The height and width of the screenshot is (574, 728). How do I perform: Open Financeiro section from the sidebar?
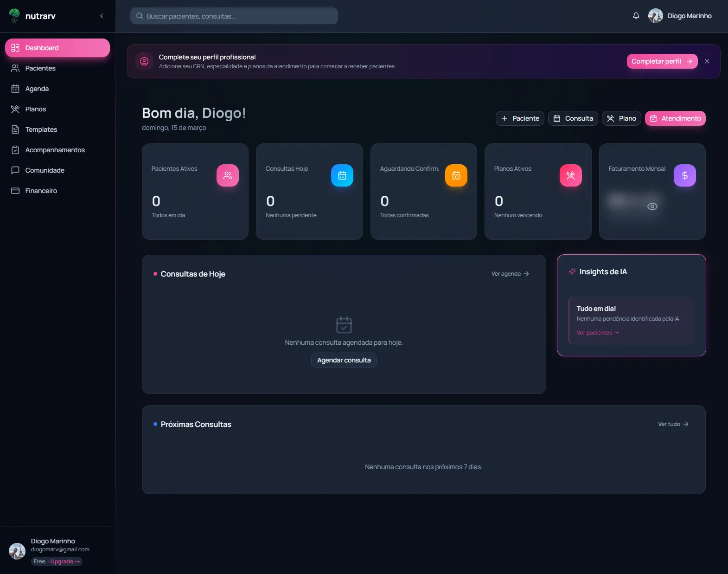pyautogui.click(x=41, y=191)
